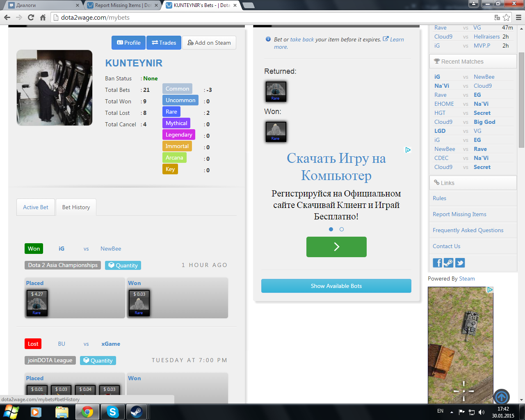Image resolution: width=525 pixels, height=420 pixels.
Task: Click the AdChoices icon on the Russian ad
Action: click(408, 150)
